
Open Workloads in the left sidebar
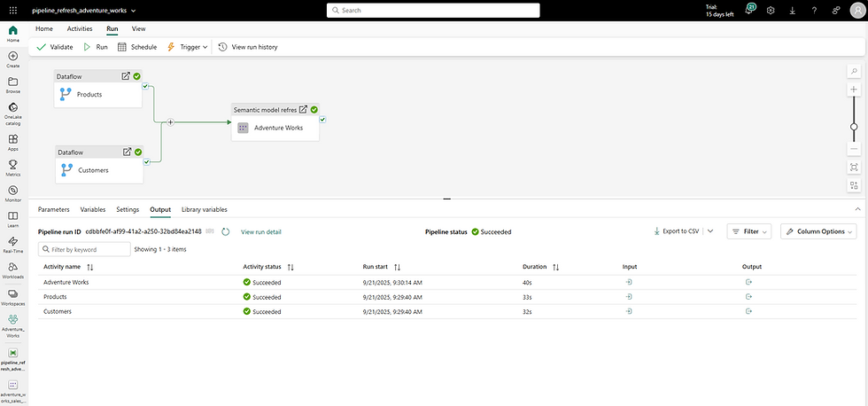click(13, 269)
